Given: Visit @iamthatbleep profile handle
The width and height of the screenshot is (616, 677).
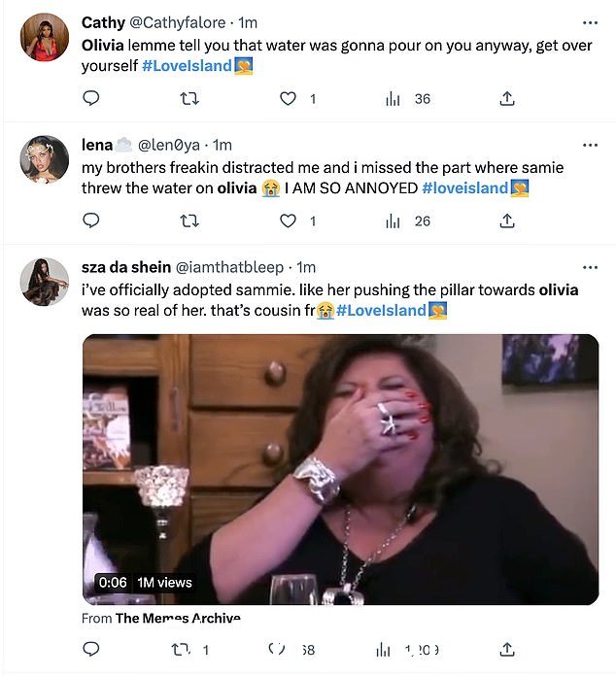Looking at the screenshot, I should 229,267.
